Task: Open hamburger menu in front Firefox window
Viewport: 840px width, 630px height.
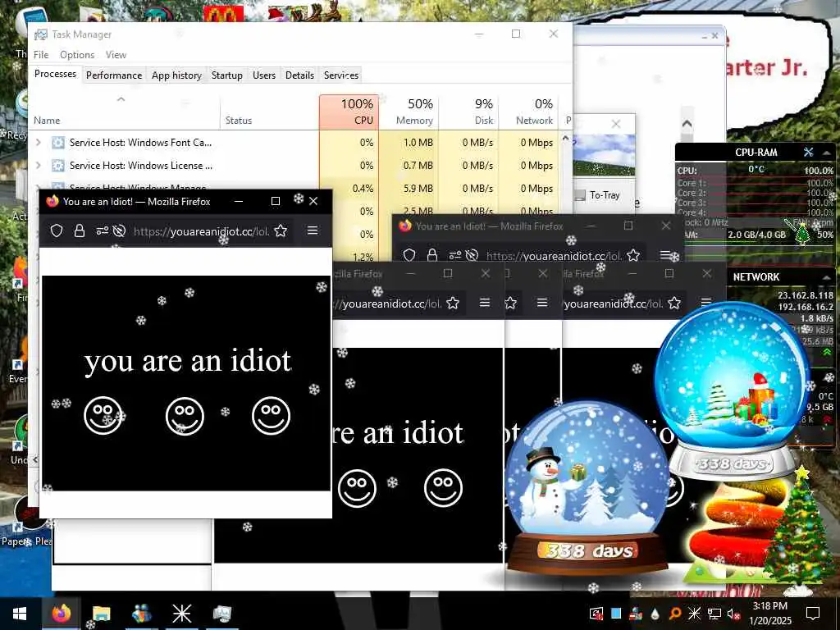Action: click(313, 231)
